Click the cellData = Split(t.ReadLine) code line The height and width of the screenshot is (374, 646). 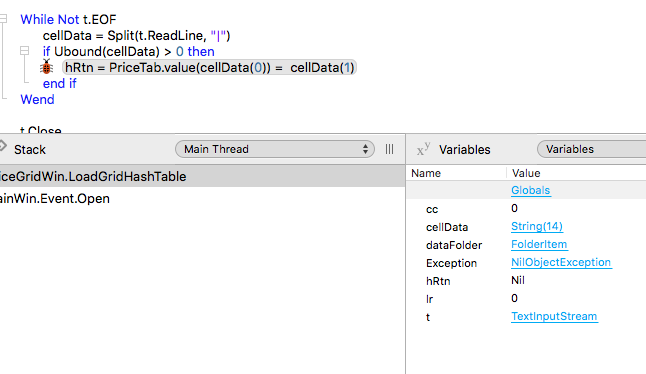coord(136,36)
